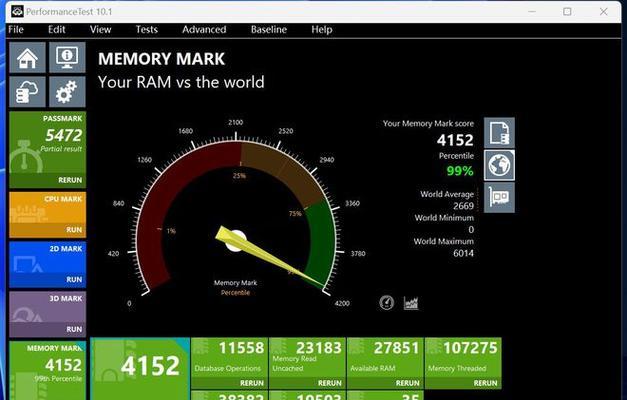Rerun the full PassMark test
This screenshot has width=627, height=400.
pyautogui.click(x=70, y=180)
